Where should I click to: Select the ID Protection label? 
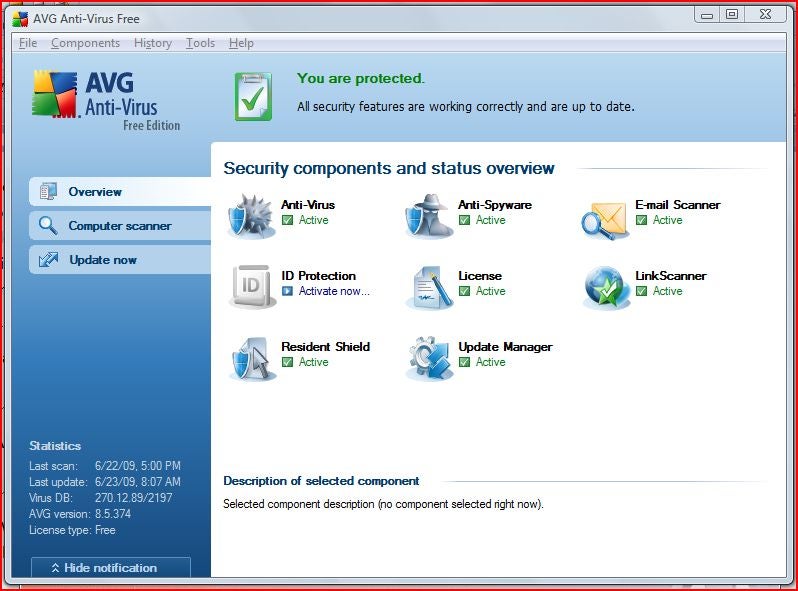[x=319, y=275]
